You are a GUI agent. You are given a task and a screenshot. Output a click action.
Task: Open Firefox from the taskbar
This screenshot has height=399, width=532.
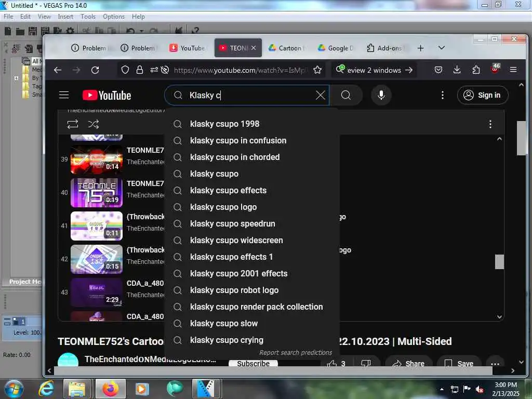[x=110, y=389]
